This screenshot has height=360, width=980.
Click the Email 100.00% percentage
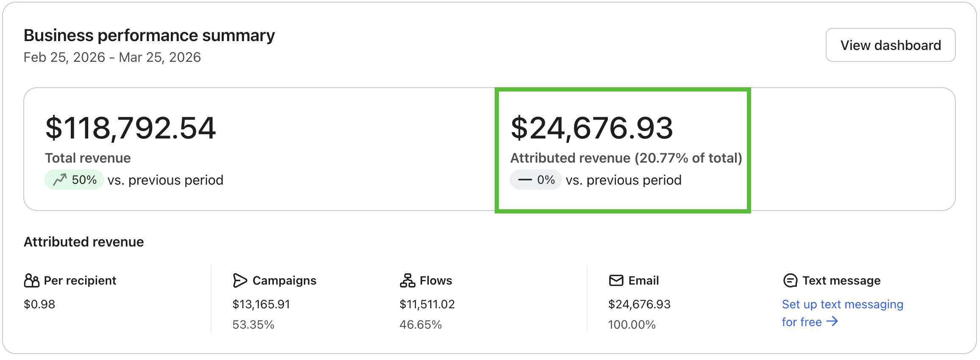click(632, 325)
